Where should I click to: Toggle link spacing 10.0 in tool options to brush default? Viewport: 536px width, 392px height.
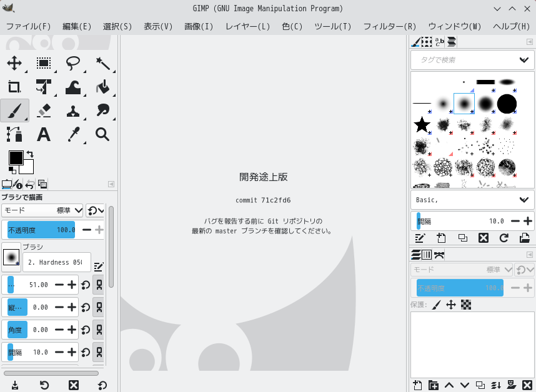tap(99, 352)
